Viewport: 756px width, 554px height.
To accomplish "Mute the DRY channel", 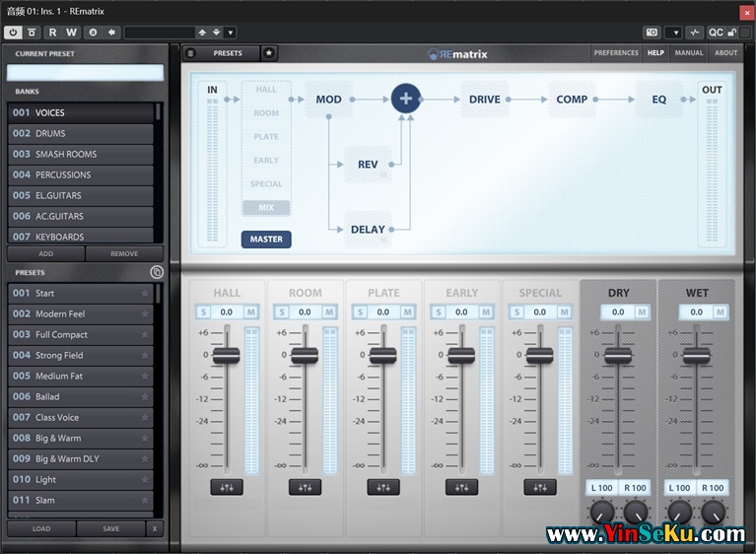I will point(642,312).
